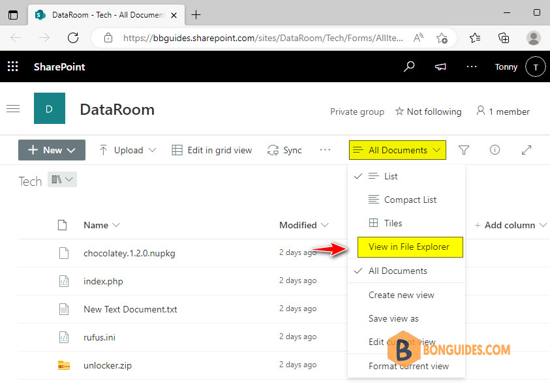Add this page to favorites star-plus icon
The image size is (550, 392).
tap(442, 38)
